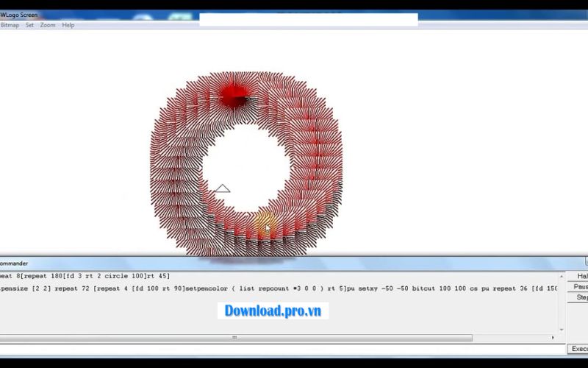Click the solid red spot on the drawing

234,95
